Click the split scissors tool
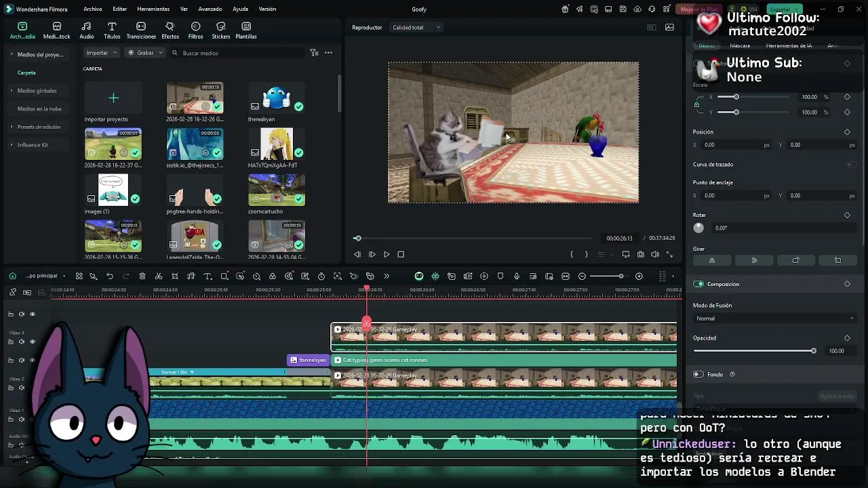The width and height of the screenshot is (868, 488). (x=159, y=277)
